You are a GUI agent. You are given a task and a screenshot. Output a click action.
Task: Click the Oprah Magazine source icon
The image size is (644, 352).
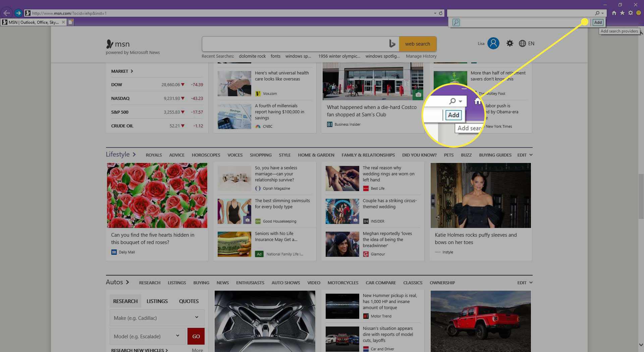click(x=258, y=188)
